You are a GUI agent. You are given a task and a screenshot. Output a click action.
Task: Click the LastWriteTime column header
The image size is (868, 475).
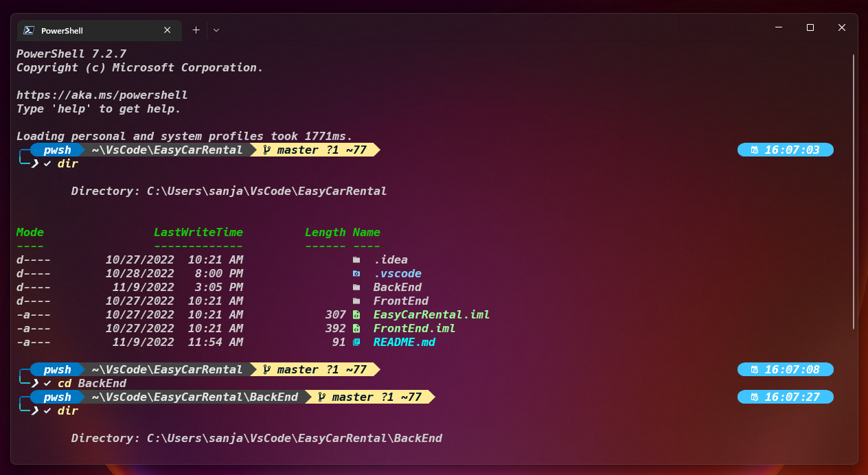coord(198,232)
